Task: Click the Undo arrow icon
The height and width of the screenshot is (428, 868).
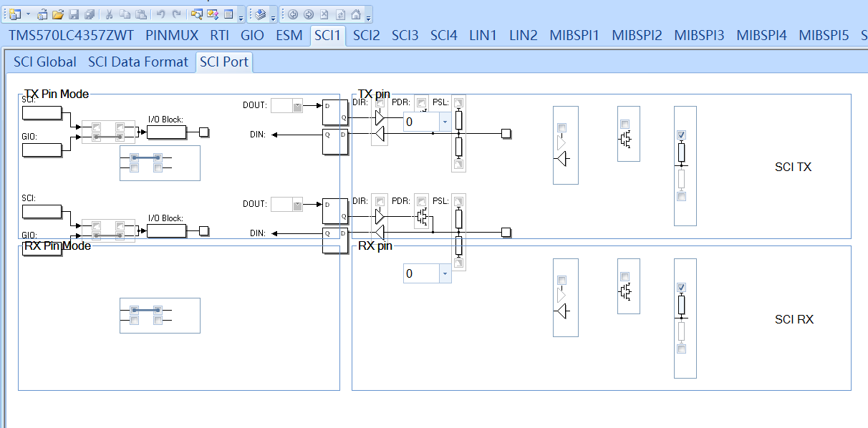Action: [160, 14]
